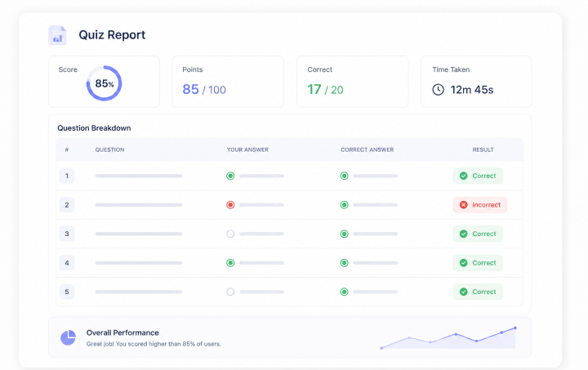Click the question text placeholder in row 5
Viewport: 588px width, 370px height.
coord(139,292)
